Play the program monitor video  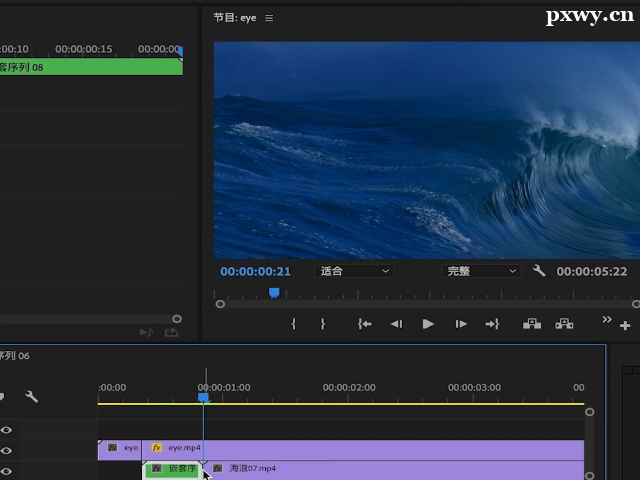click(428, 324)
